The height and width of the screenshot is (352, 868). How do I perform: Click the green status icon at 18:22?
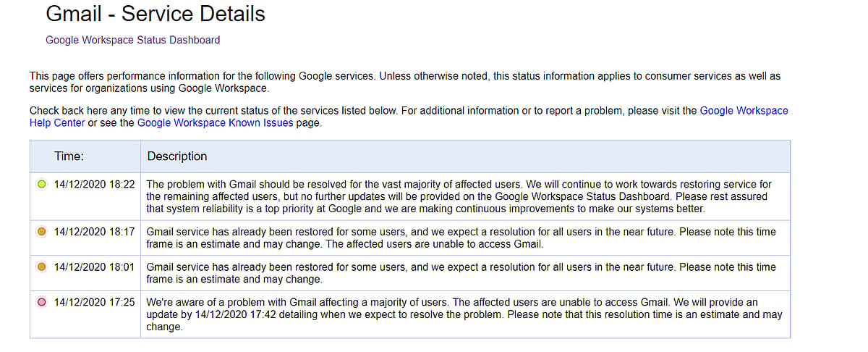(x=41, y=185)
